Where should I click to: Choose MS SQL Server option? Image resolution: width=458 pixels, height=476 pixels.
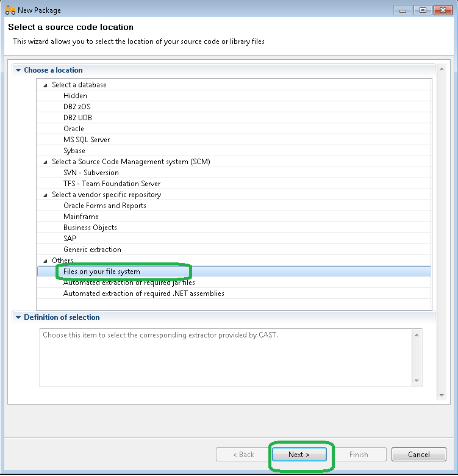(x=87, y=140)
